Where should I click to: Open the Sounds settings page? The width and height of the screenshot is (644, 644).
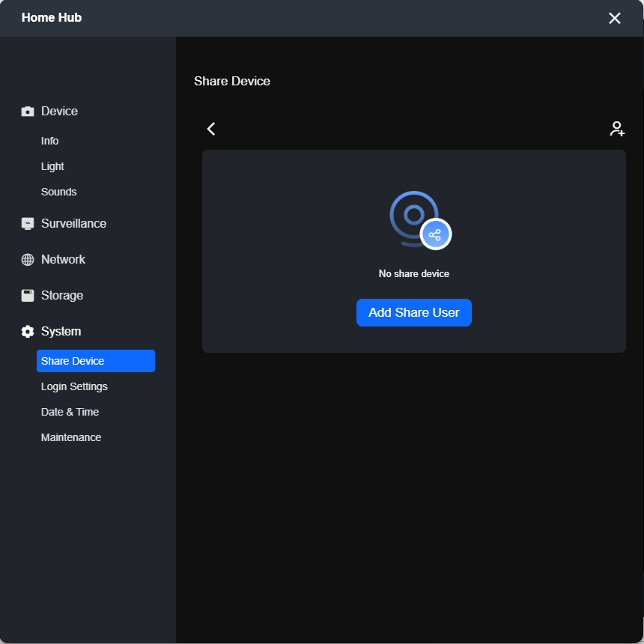pos(58,192)
